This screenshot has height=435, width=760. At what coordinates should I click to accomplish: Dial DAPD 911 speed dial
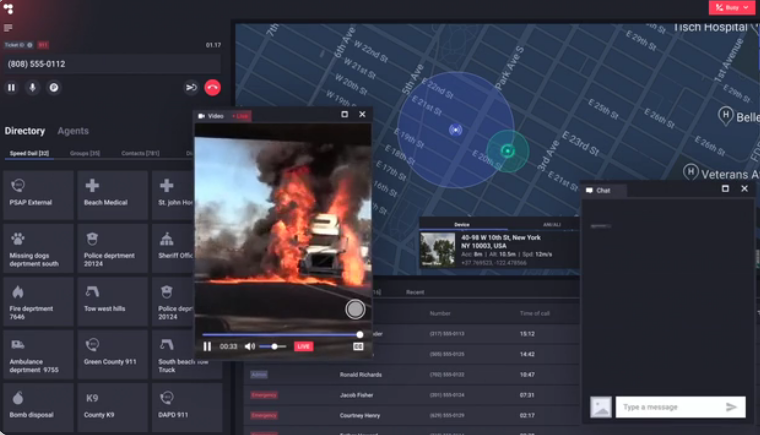(x=187, y=407)
